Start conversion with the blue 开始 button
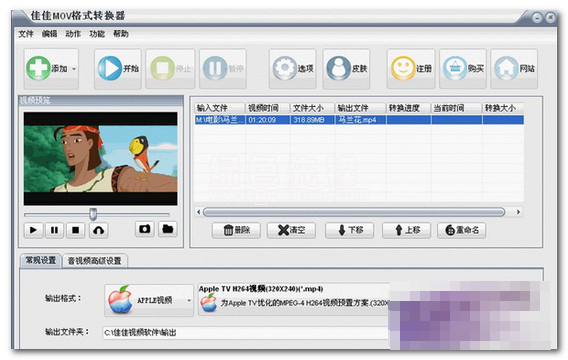This screenshot has height=360, width=568. (x=118, y=68)
